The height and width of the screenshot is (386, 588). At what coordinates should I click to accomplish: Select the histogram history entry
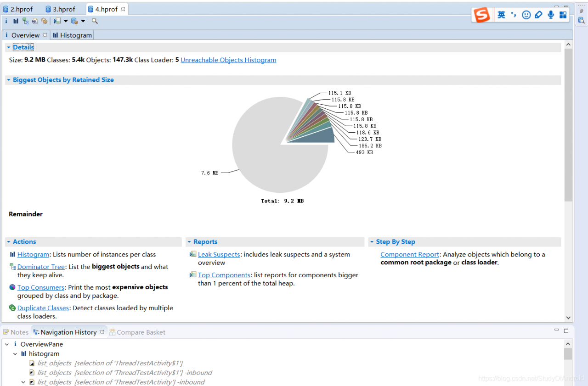click(44, 354)
